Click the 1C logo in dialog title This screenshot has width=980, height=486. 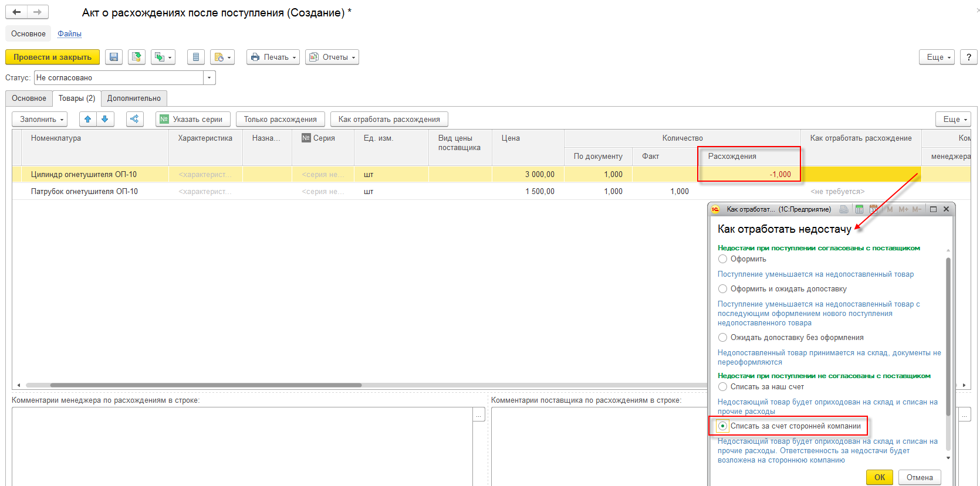(x=715, y=209)
